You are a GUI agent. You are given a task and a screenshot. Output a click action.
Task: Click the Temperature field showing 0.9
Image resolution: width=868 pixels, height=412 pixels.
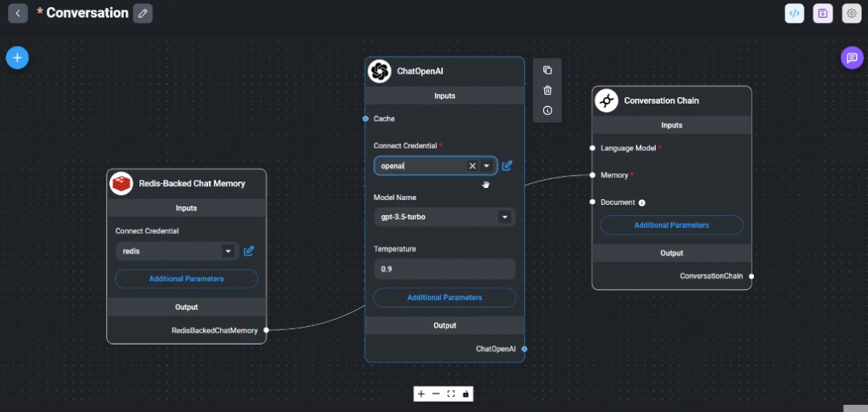tap(444, 269)
